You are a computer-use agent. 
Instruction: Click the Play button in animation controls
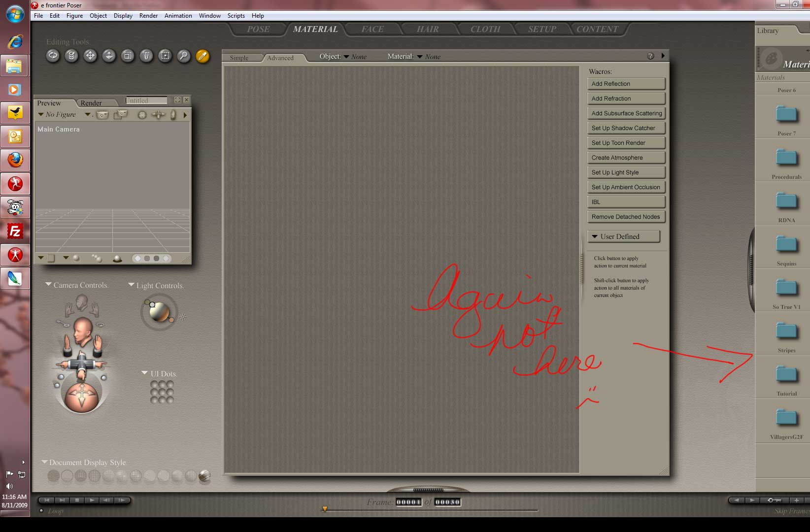point(92,500)
